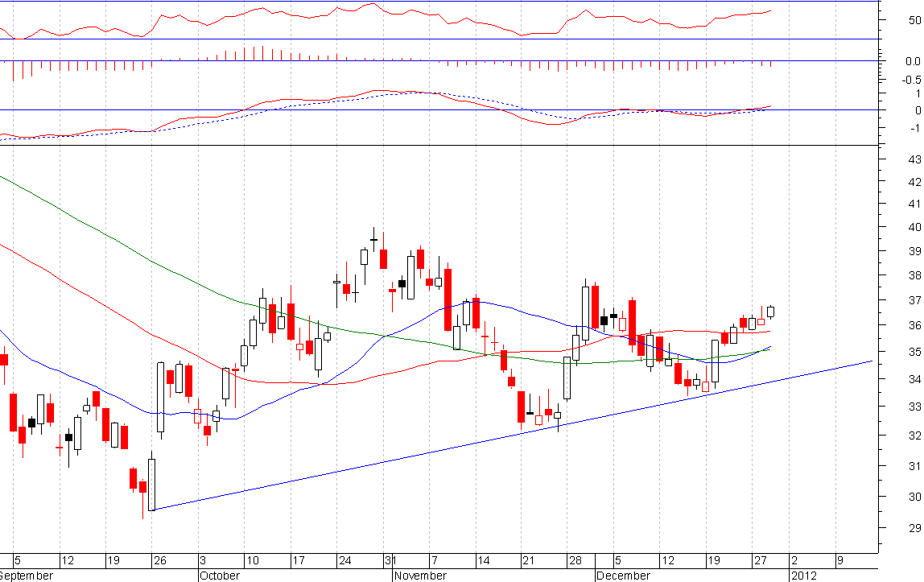This screenshot has width=924, height=582.
Task: Click the 42 price axis label
Action: [914, 182]
